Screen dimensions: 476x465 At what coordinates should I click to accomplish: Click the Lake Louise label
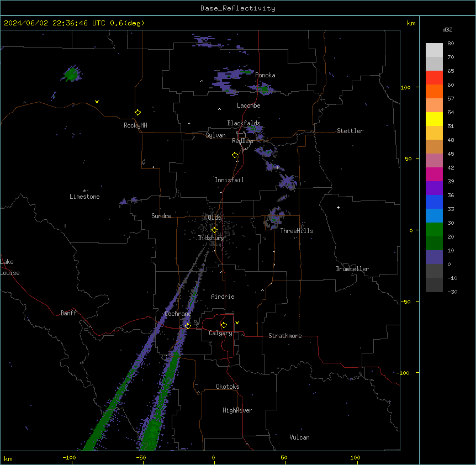coord(9,267)
